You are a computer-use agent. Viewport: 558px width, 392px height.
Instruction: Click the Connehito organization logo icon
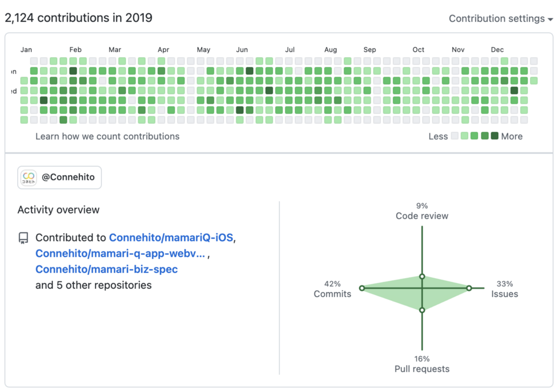[x=29, y=177]
